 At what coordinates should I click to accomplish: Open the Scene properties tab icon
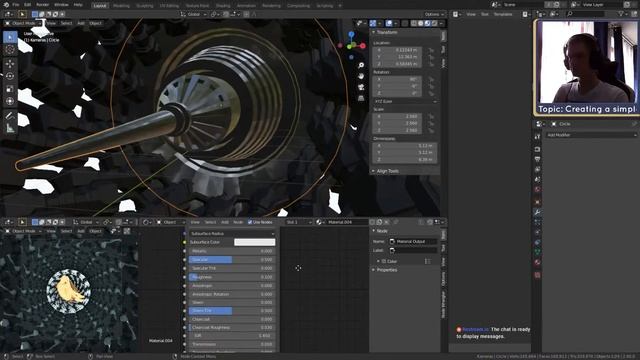[x=537, y=180]
